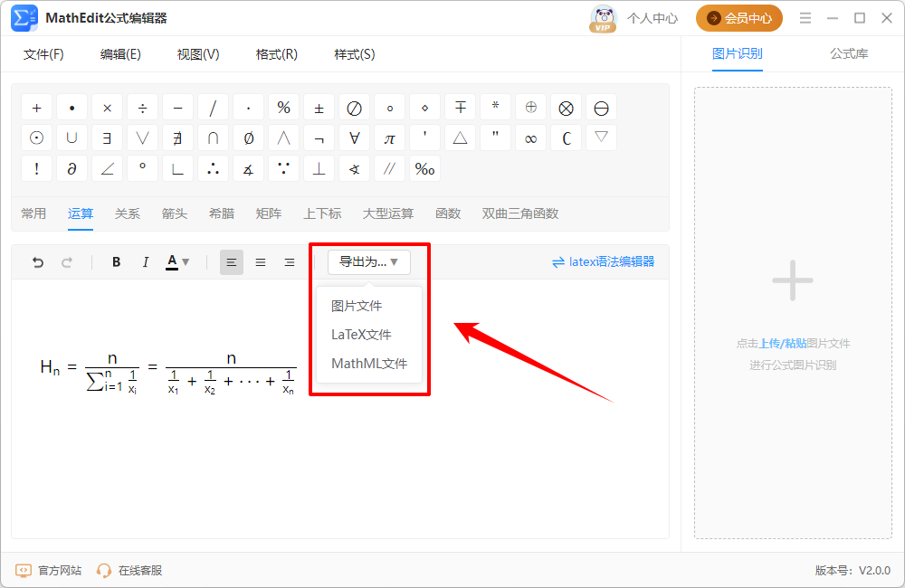
Task: Visit 官方网站 official website
Action: [x=49, y=571]
